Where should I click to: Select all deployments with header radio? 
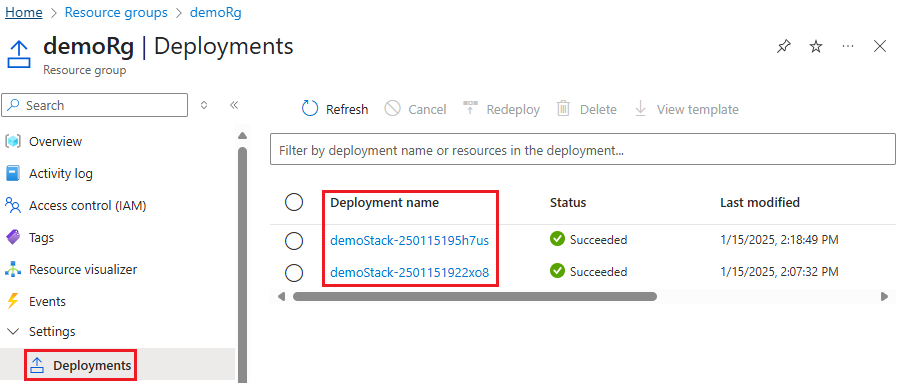click(x=294, y=202)
